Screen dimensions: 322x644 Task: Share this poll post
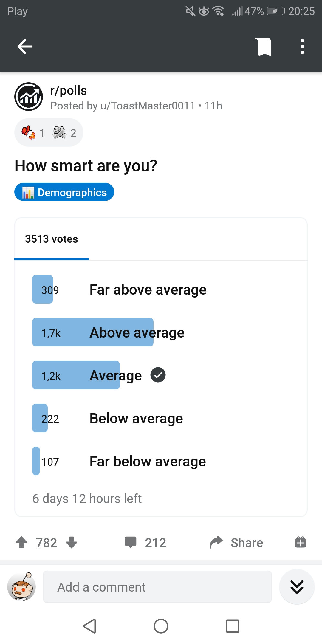coord(236,542)
